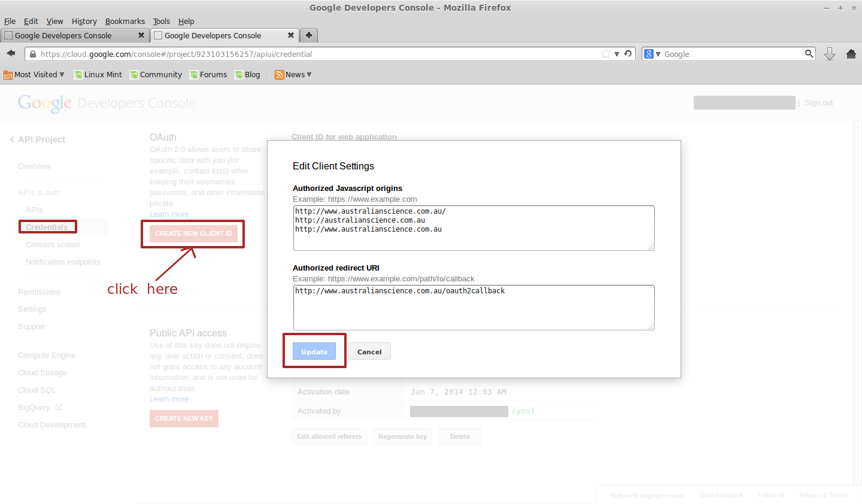Click the Delete key button

pos(460,436)
